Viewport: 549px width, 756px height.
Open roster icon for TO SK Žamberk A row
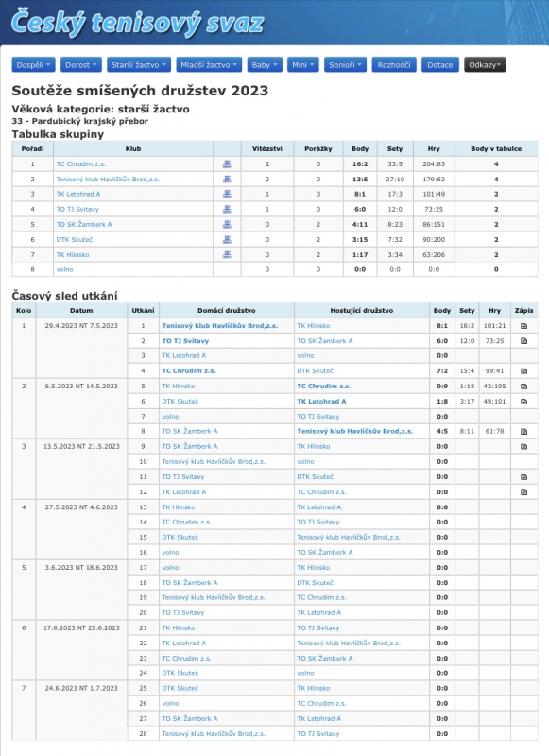coord(227,224)
